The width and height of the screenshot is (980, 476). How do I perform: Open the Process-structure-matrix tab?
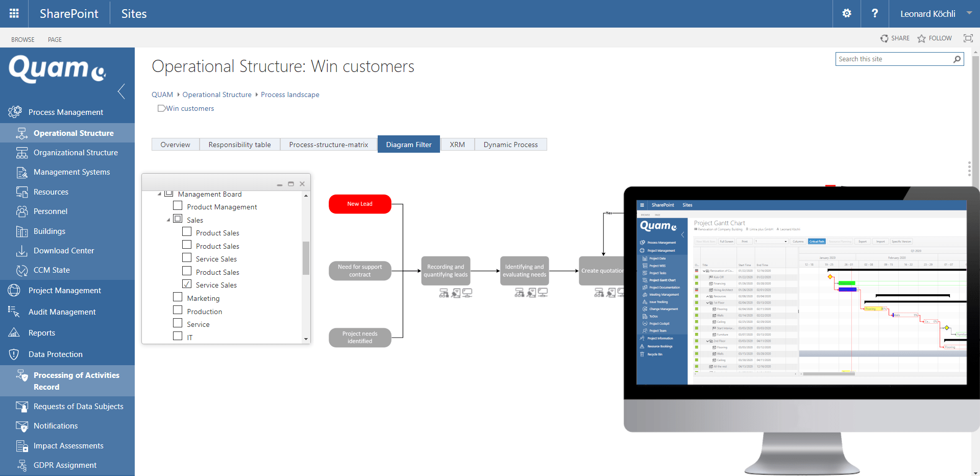(329, 145)
